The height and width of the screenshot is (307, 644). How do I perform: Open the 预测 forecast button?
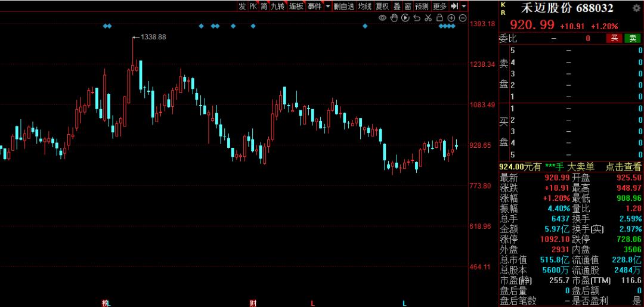pyautogui.click(x=422, y=6)
